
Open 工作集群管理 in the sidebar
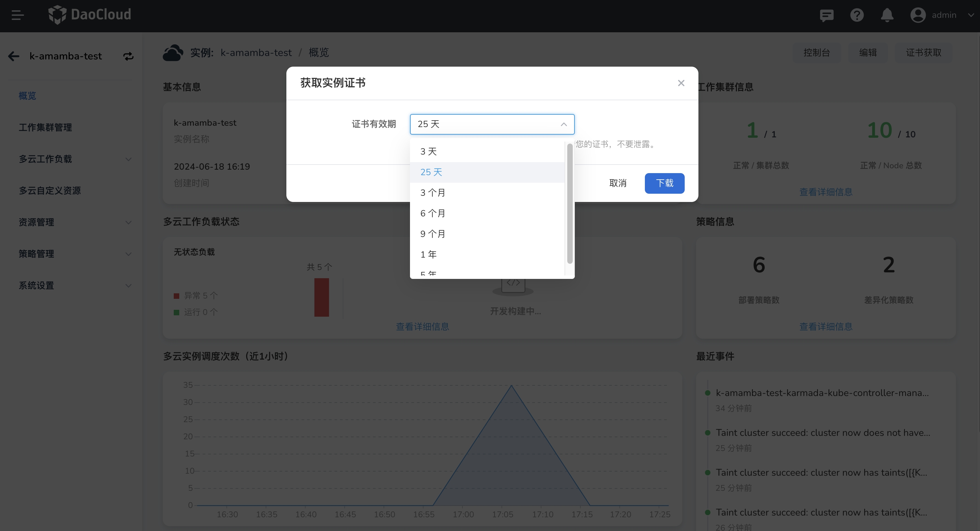pyautogui.click(x=45, y=127)
